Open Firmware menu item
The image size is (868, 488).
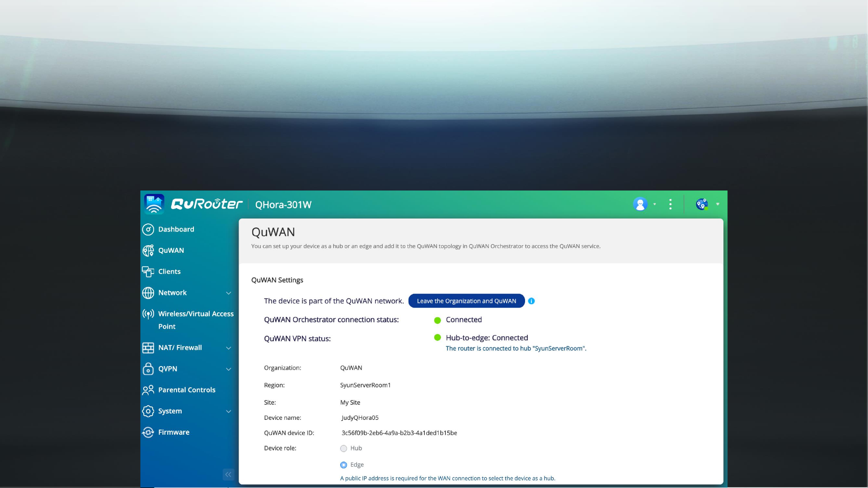[x=174, y=432]
